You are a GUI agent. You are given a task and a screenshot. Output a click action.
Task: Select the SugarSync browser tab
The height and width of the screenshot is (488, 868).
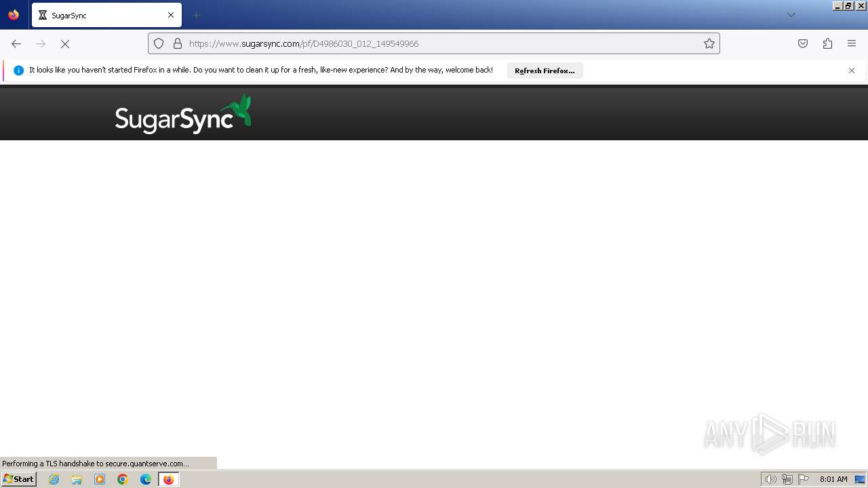106,15
